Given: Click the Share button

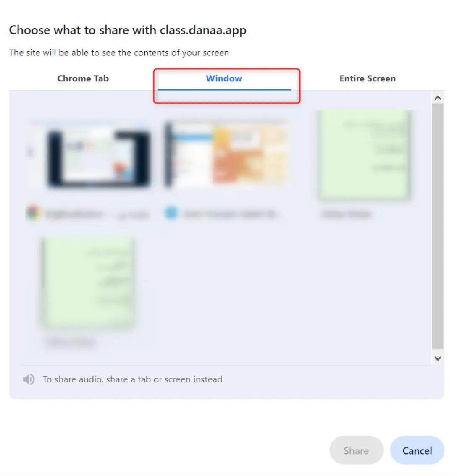Looking at the screenshot, I should pos(357,450).
